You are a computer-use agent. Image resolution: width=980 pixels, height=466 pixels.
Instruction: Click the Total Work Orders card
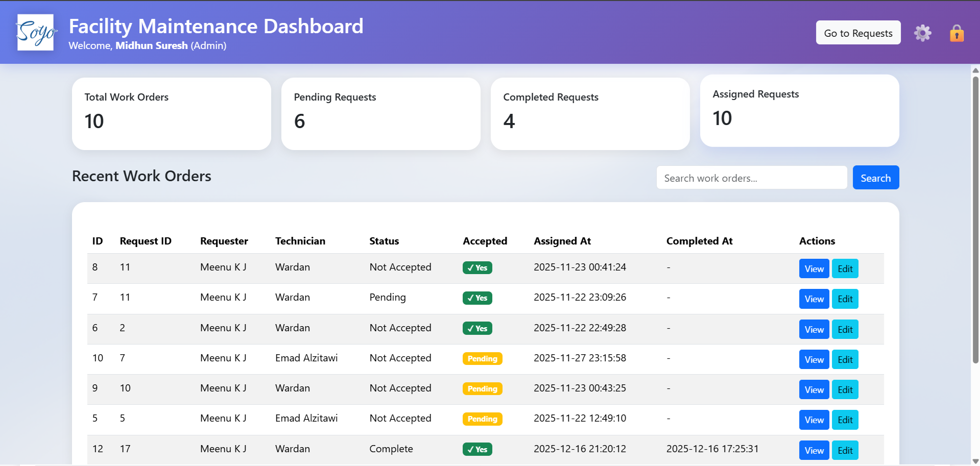(171, 113)
